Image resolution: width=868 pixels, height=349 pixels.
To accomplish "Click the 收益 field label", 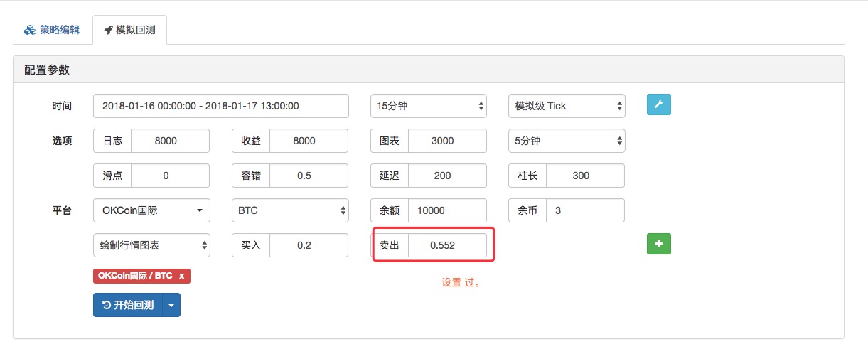I will (251, 141).
